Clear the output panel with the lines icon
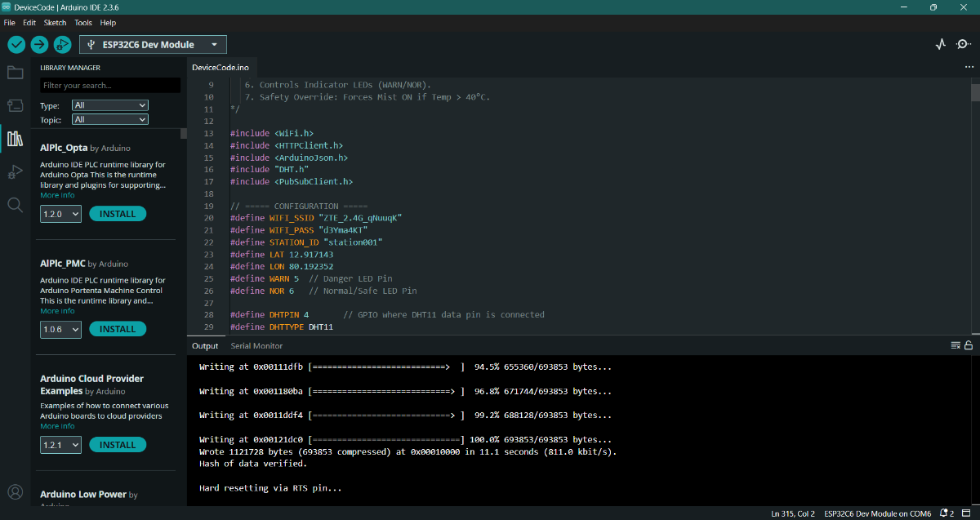980x520 pixels. point(955,345)
